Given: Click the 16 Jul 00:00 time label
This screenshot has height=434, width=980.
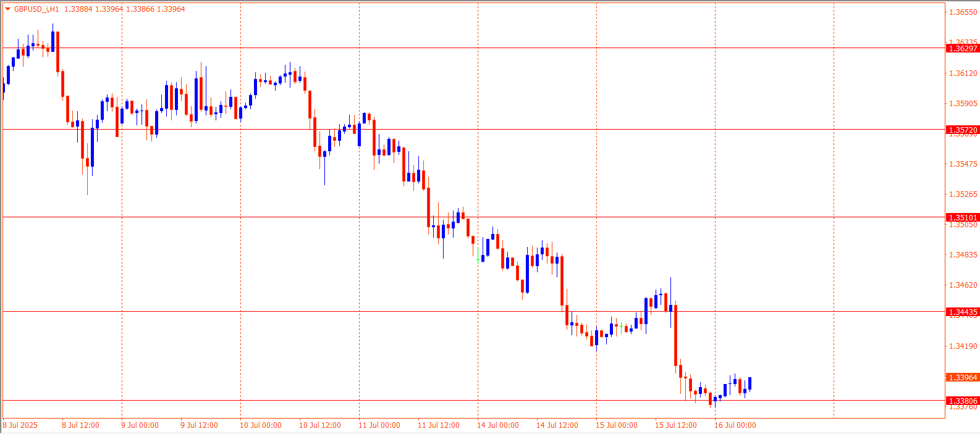Looking at the screenshot, I should click(x=735, y=425).
